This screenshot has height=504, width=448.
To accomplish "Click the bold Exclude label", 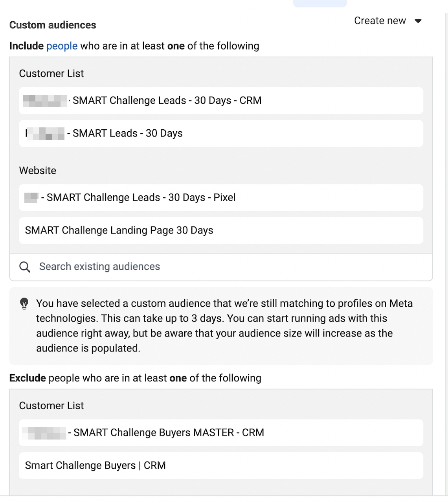I will (x=28, y=378).
